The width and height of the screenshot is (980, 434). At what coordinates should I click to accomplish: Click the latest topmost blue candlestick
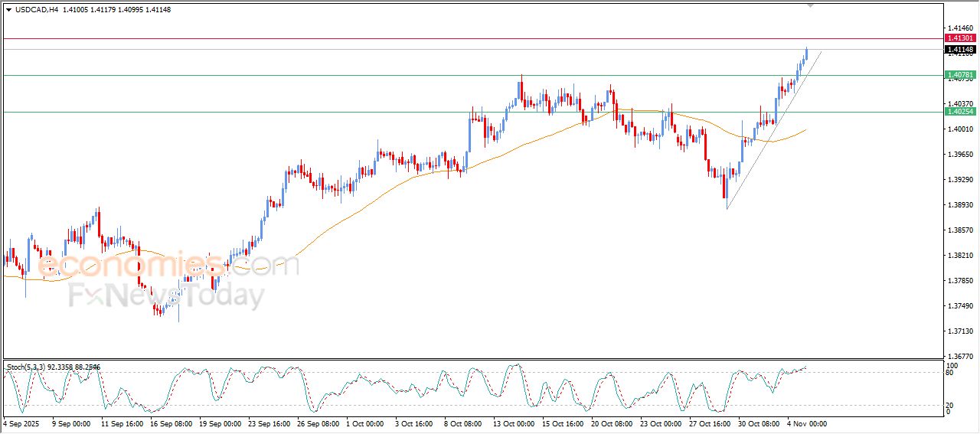[x=806, y=54]
